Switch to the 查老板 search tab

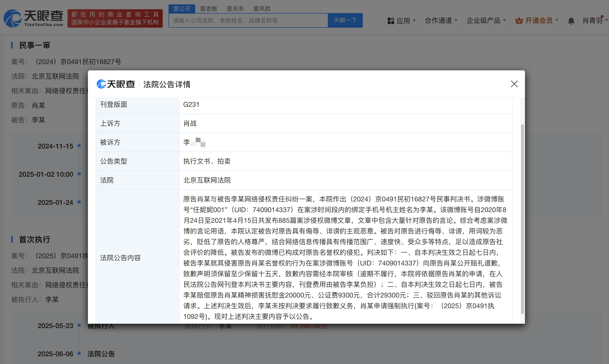tap(208, 8)
